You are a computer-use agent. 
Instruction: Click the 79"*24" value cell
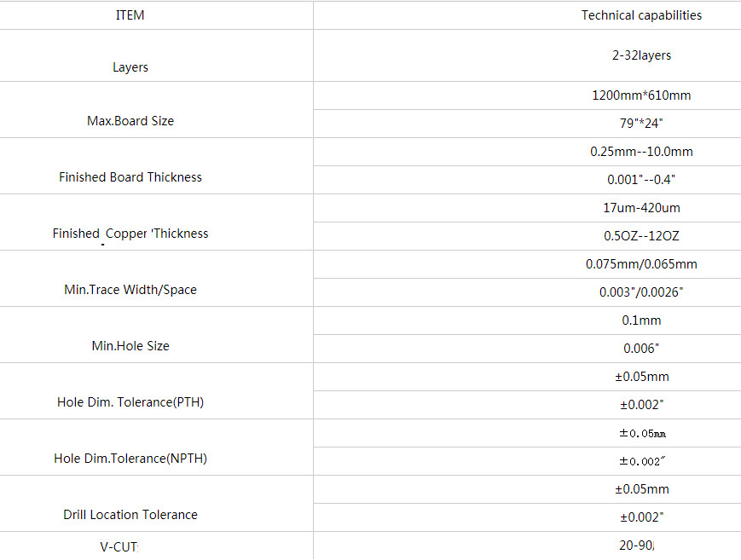click(641, 124)
